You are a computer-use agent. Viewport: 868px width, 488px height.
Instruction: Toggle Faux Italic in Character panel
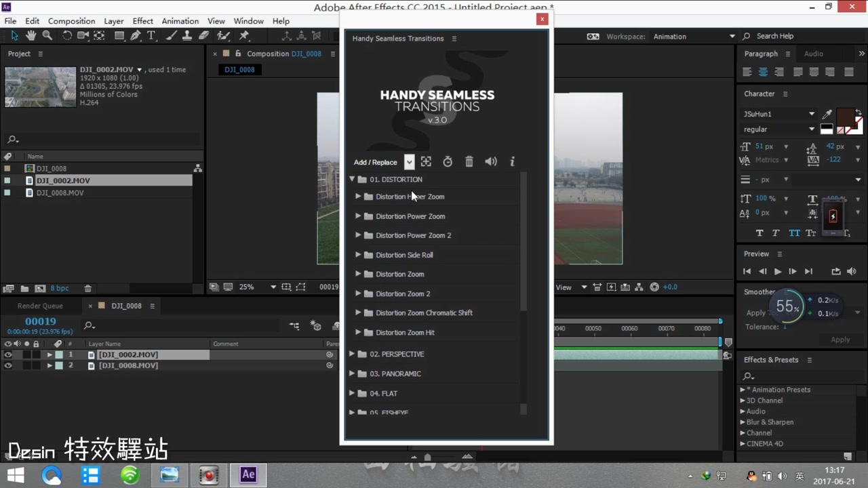pos(776,232)
